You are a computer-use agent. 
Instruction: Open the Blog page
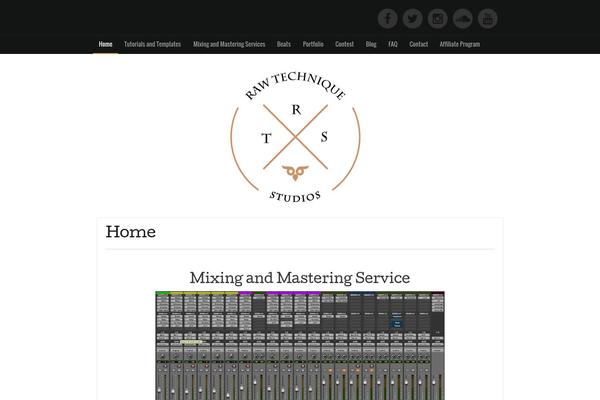pos(371,44)
